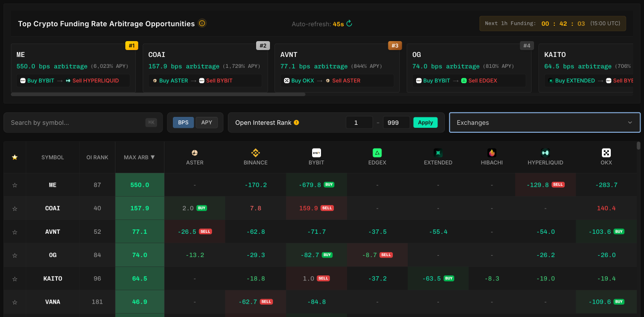Screen dimensions: 644x317
Task: Toggle the favorite star for COAI
Action: tap(15, 208)
